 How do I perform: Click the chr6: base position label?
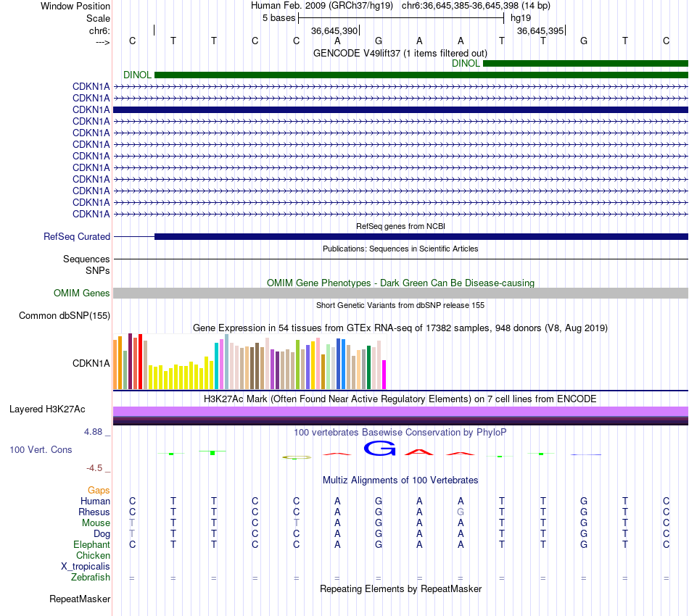(99, 30)
